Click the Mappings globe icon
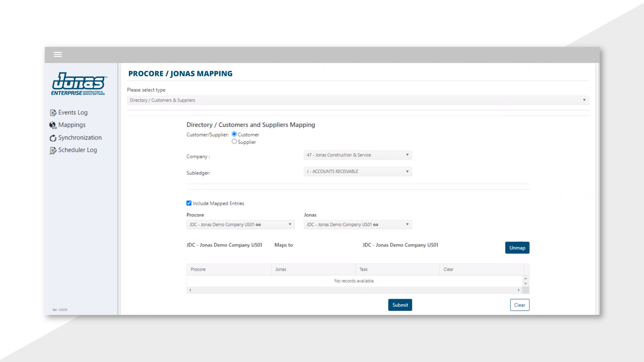This screenshot has height=362, width=644. point(53,125)
